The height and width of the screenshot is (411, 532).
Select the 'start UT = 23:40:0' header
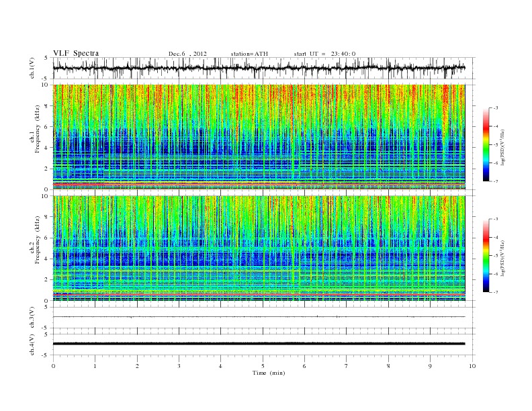pos(324,54)
